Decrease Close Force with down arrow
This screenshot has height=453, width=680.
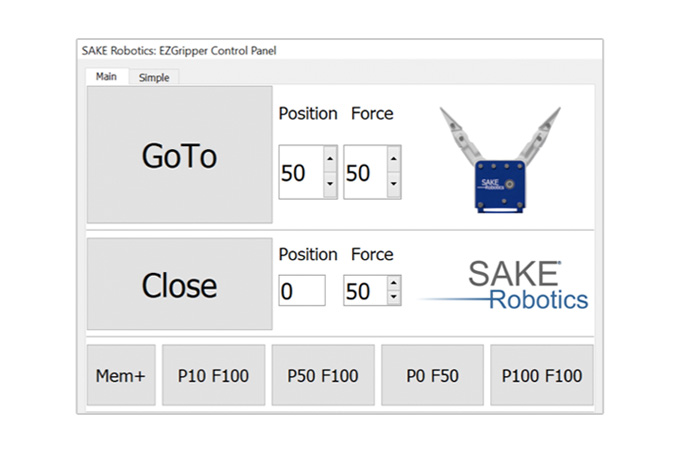[x=394, y=297]
